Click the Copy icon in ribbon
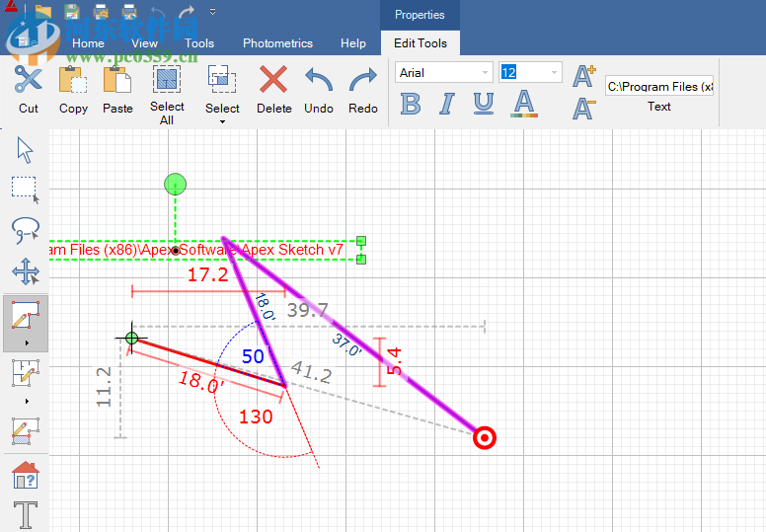The image size is (766, 532). (x=73, y=81)
